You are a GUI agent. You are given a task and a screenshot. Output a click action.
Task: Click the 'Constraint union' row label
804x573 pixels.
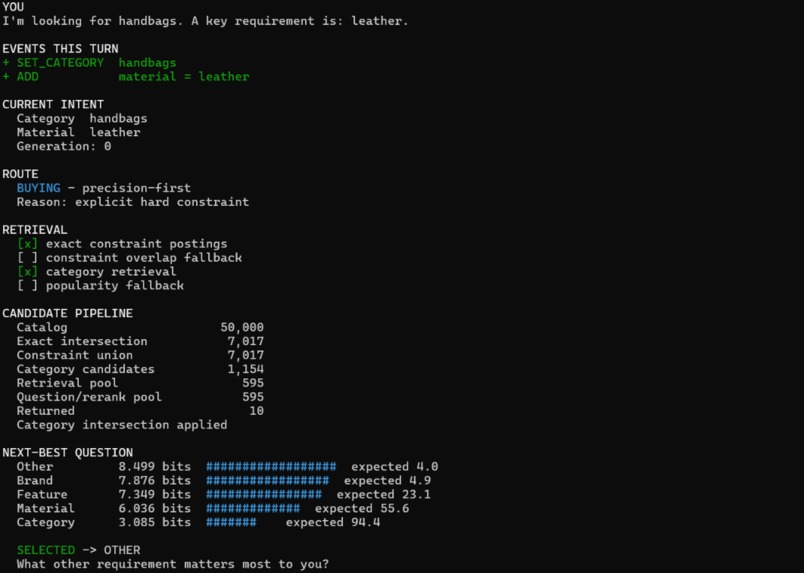pyautogui.click(x=74, y=355)
